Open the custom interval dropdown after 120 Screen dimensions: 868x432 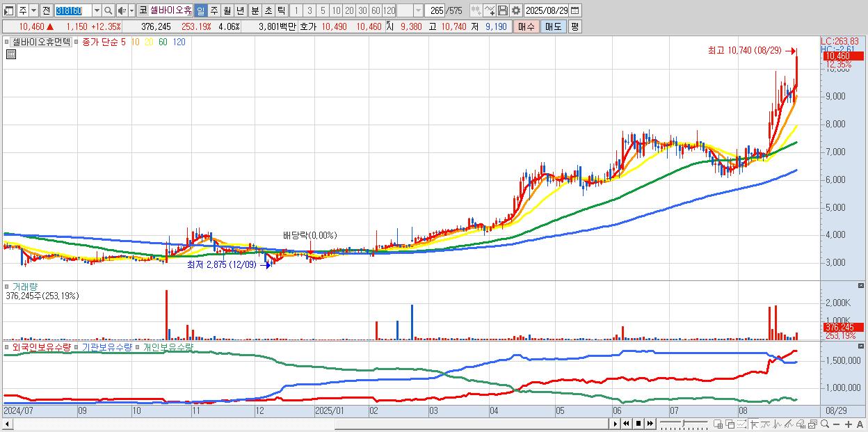click(417, 10)
